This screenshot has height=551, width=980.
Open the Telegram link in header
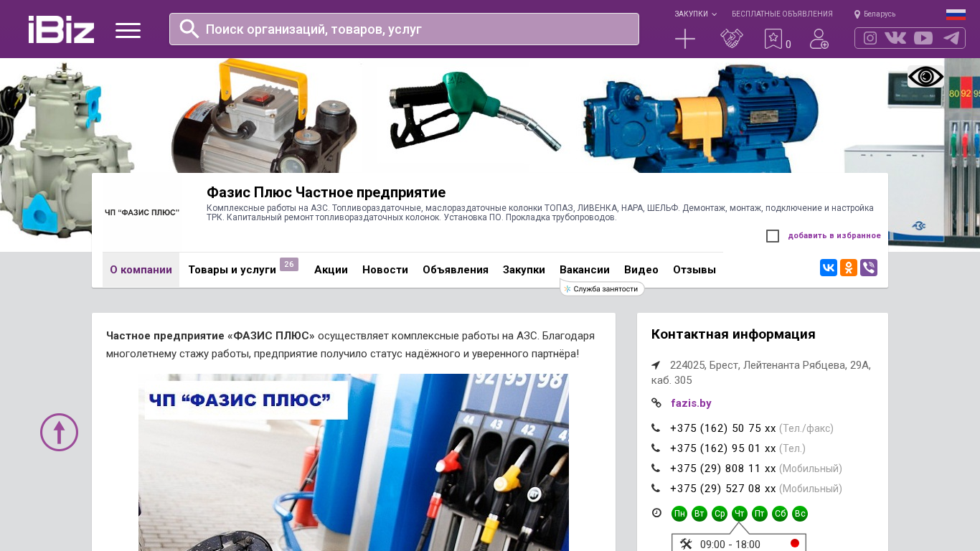[x=951, y=38]
